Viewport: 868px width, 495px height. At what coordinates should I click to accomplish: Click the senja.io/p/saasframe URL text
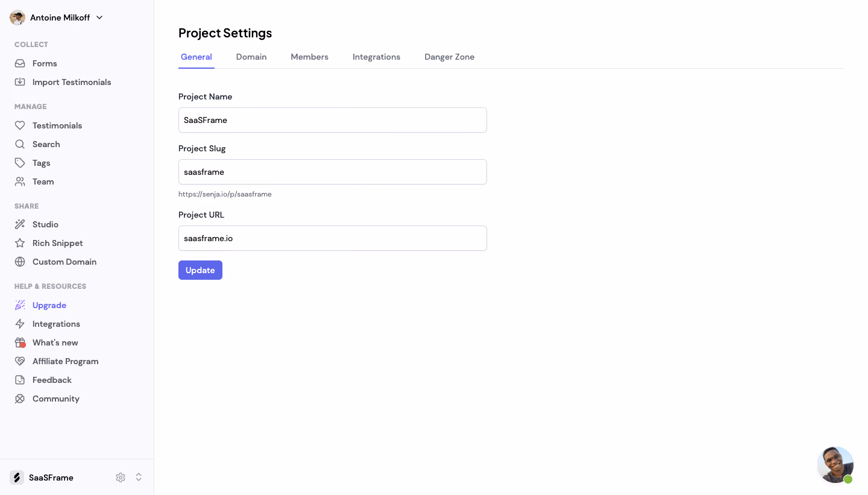click(x=225, y=194)
